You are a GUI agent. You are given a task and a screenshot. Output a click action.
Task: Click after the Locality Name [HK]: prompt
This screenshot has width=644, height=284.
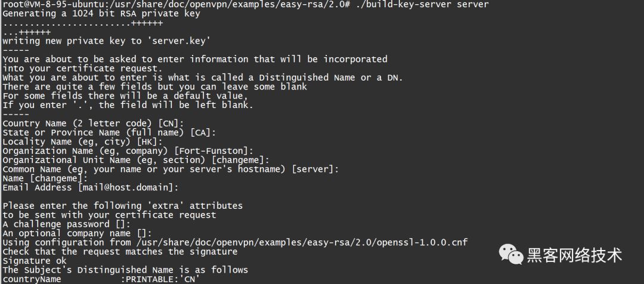click(166, 141)
